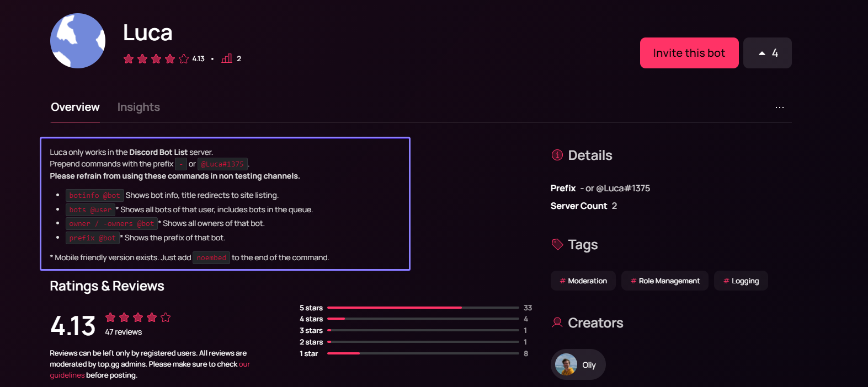Image resolution: width=868 pixels, height=387 pixels.
Task: Switch to the Overview tab
Action: (75, 107)
